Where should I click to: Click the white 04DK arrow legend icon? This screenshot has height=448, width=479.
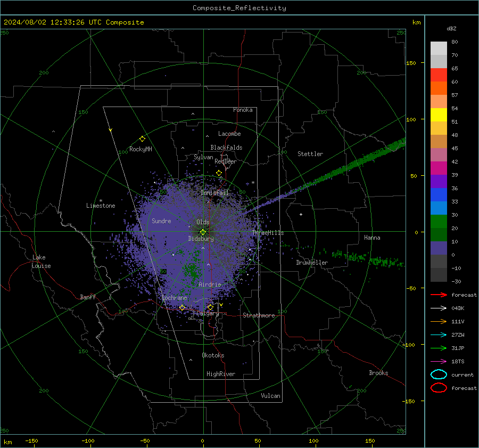tap(439, 308)
